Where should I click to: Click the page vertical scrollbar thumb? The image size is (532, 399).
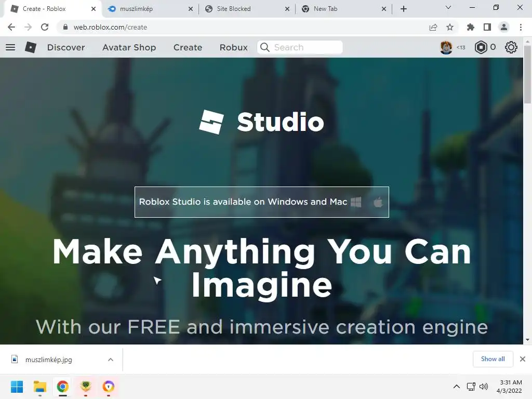[x=527, y=74]
